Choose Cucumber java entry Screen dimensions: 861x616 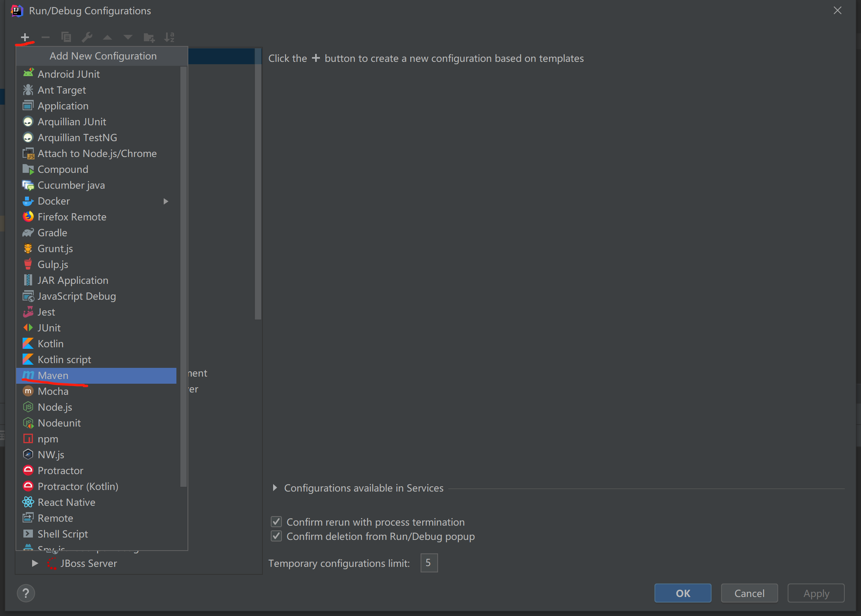(96, 185)
